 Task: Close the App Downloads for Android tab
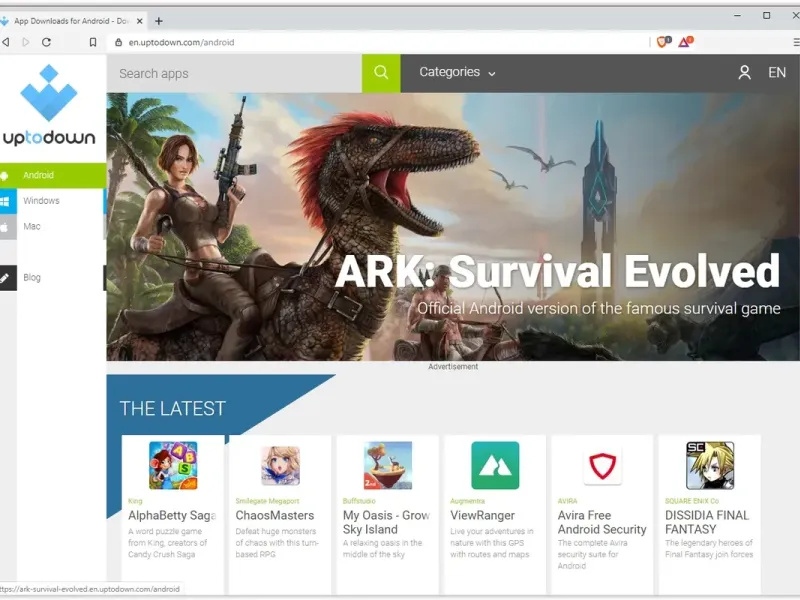coord(139,21)
